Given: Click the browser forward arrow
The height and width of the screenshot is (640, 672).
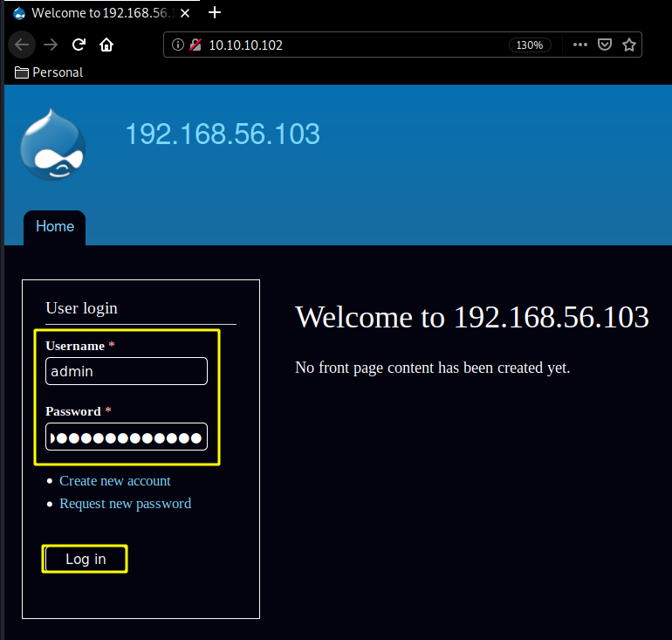Looking at the screenshot, I should (51, 45).
